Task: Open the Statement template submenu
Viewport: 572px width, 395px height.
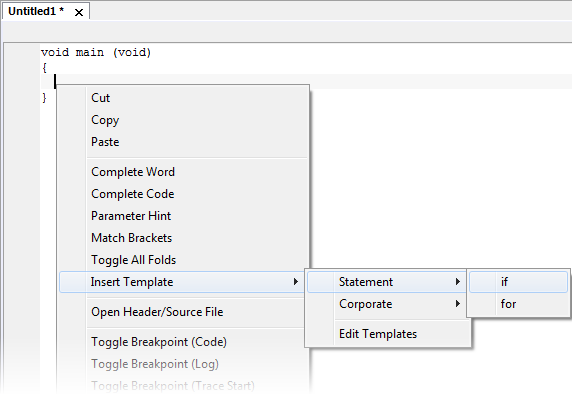Action: 387,282
